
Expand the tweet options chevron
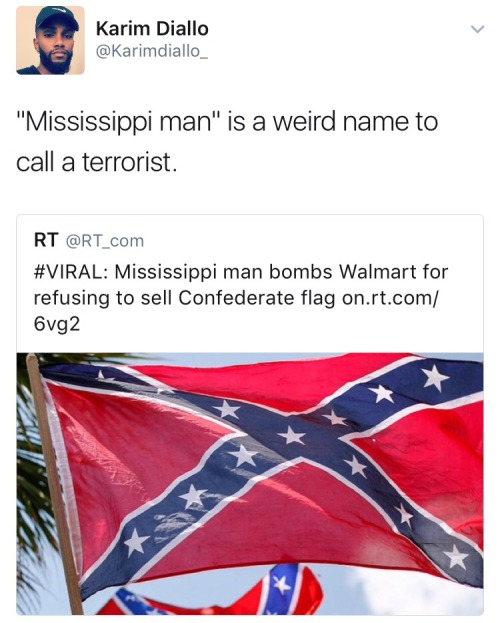pyautogui.click(x=477, y=29)
